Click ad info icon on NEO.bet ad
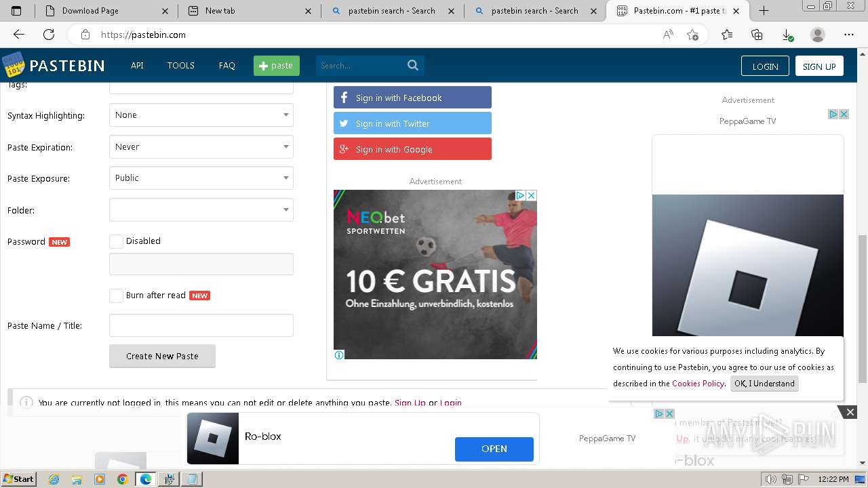868x488 pixels. coord(339,354)
